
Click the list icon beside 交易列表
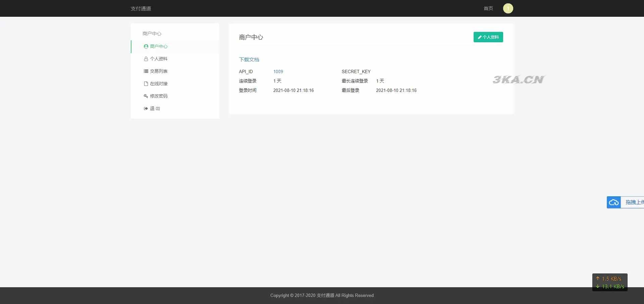coord(146,71)
